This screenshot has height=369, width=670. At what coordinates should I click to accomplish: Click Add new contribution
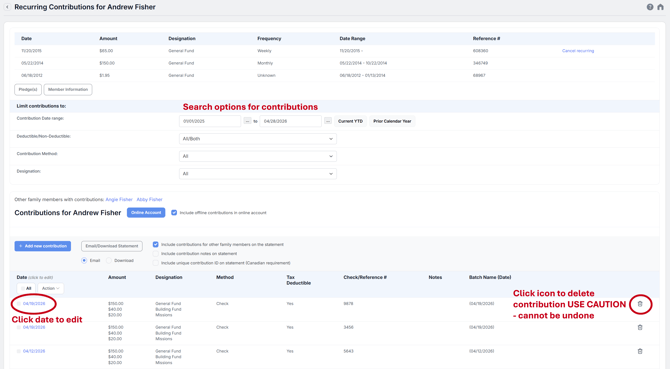43,246
